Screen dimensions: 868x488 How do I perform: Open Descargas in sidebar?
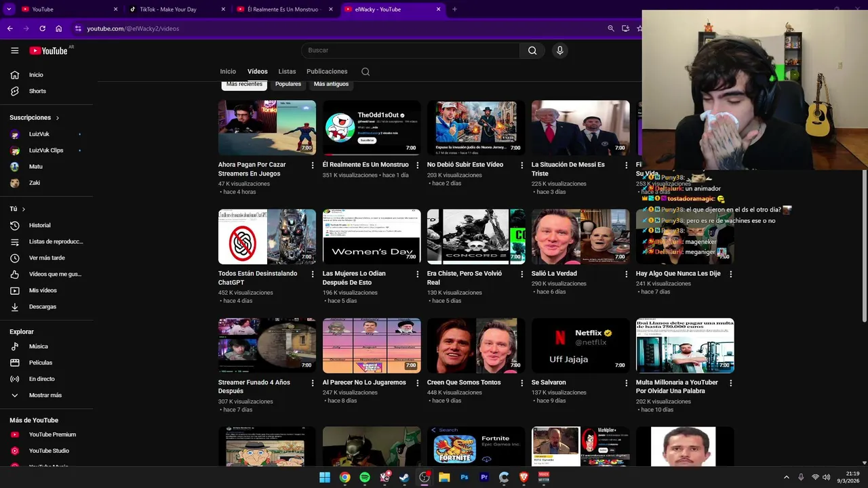click(x=47, y=306)
